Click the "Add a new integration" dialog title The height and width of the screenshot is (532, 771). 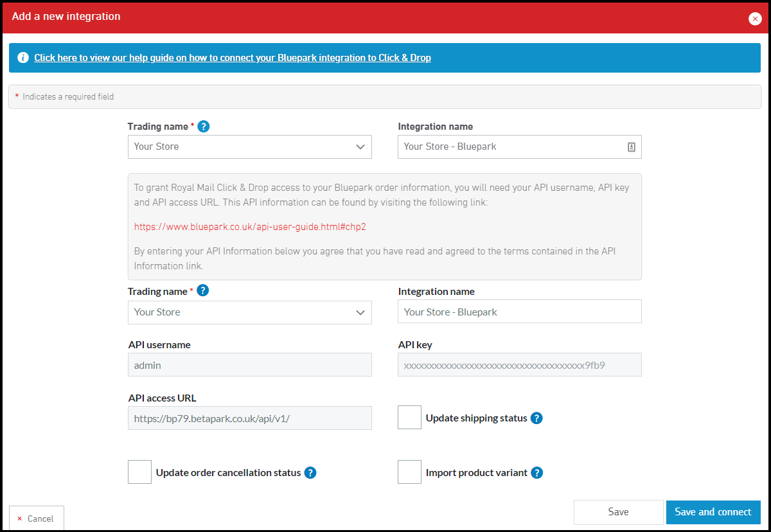tap(66, 17)
